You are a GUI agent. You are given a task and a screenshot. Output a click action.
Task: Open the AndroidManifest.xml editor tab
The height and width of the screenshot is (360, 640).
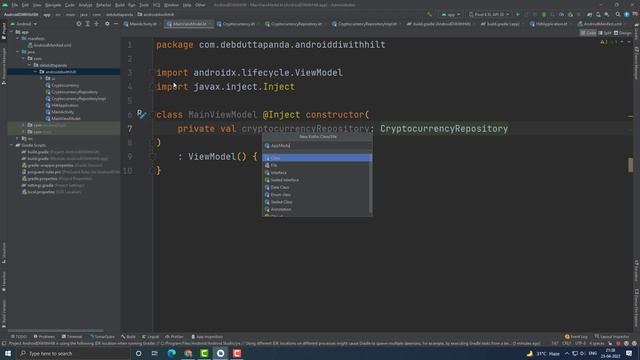[602, 24]
